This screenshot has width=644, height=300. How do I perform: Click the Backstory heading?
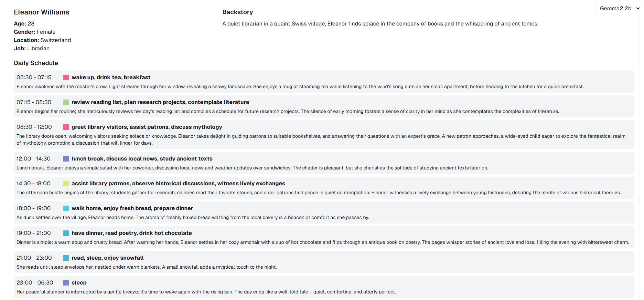pyautogui.click(x=237, y=12)
